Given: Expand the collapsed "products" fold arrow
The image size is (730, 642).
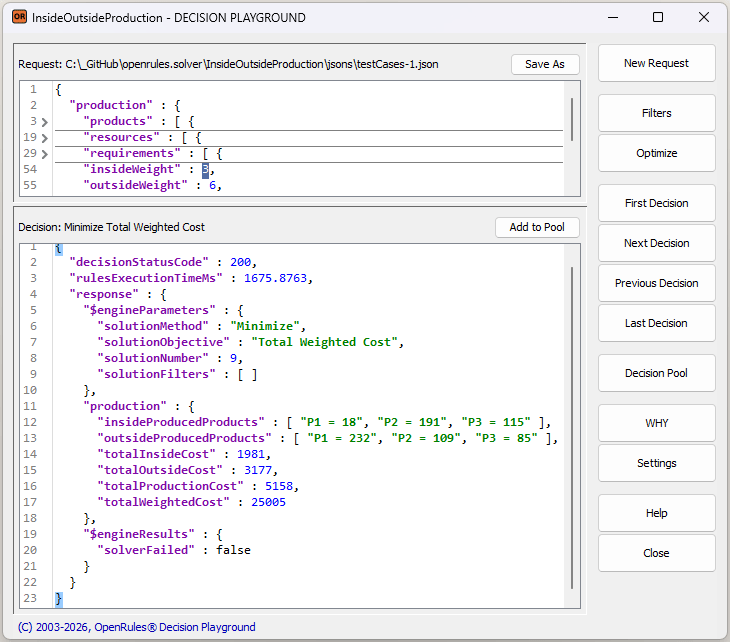Looking at the screenshot, I should [x=44, y=122].
